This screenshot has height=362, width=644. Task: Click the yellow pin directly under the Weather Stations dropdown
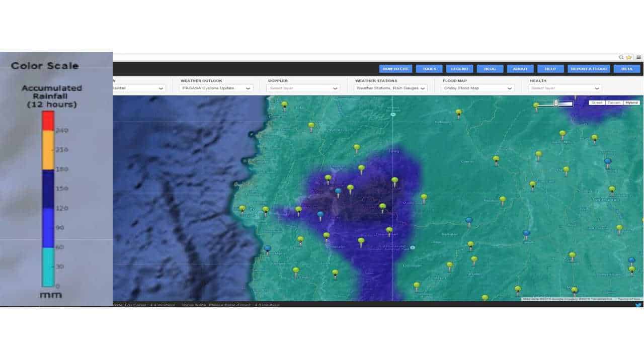357,147
